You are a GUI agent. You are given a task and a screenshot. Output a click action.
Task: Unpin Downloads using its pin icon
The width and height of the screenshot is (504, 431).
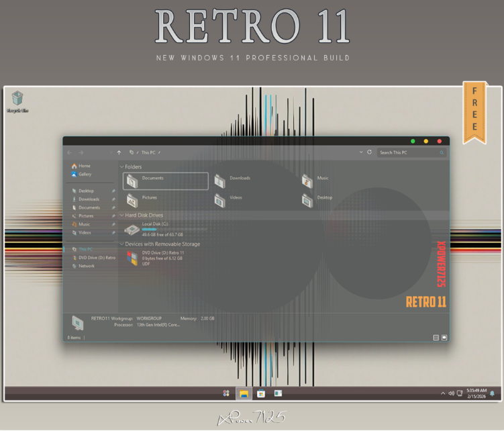tap(113, 199)
